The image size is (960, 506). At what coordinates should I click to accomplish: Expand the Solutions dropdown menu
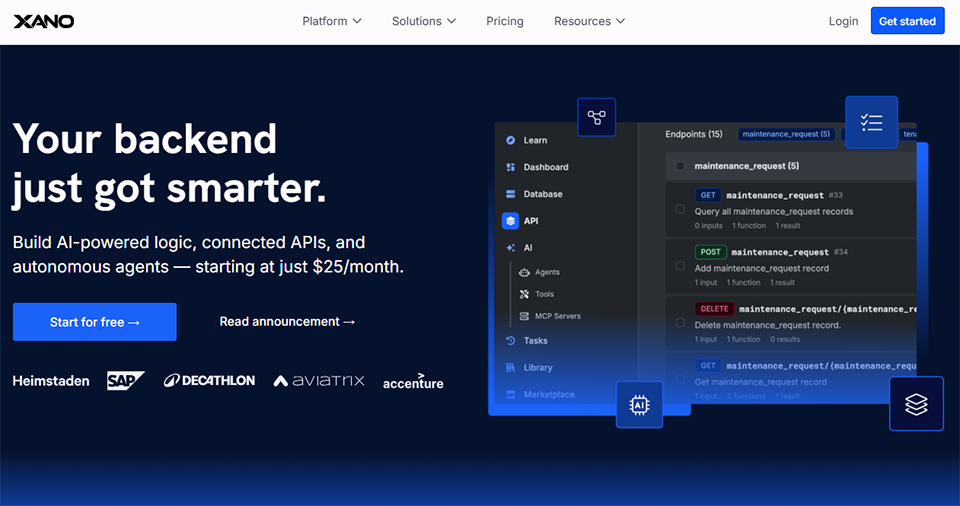click(424, 21)
